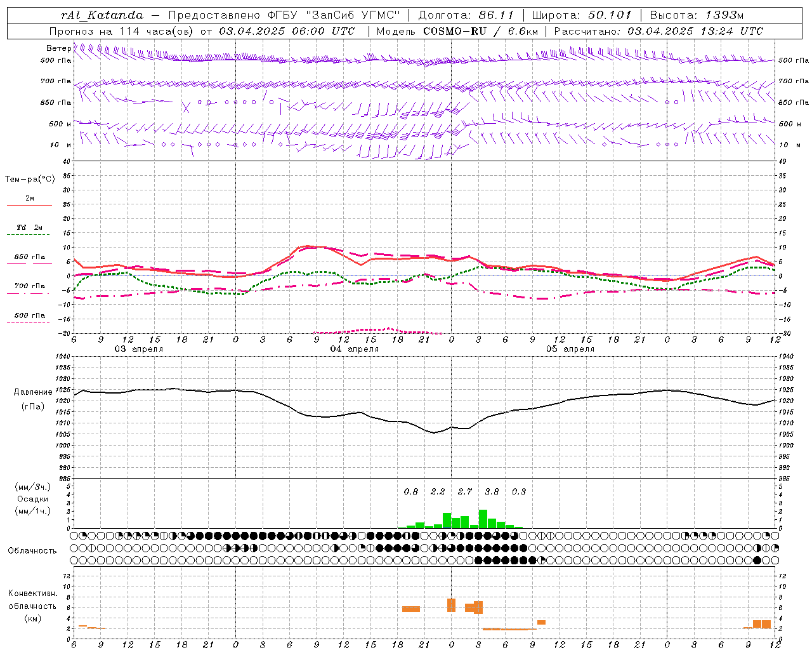Click the 03 апреля date label
812x650 pixels.
(x=138, y=349)
